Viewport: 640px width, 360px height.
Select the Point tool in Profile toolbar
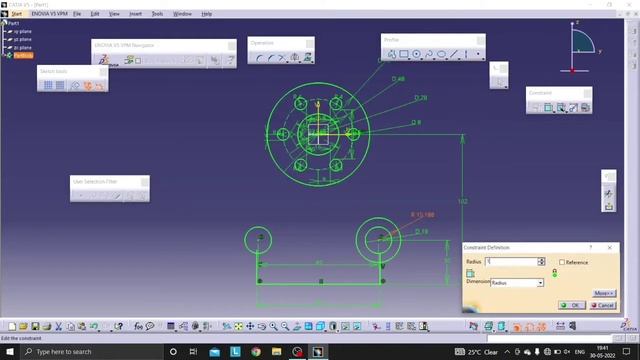(x=478, y=54)
